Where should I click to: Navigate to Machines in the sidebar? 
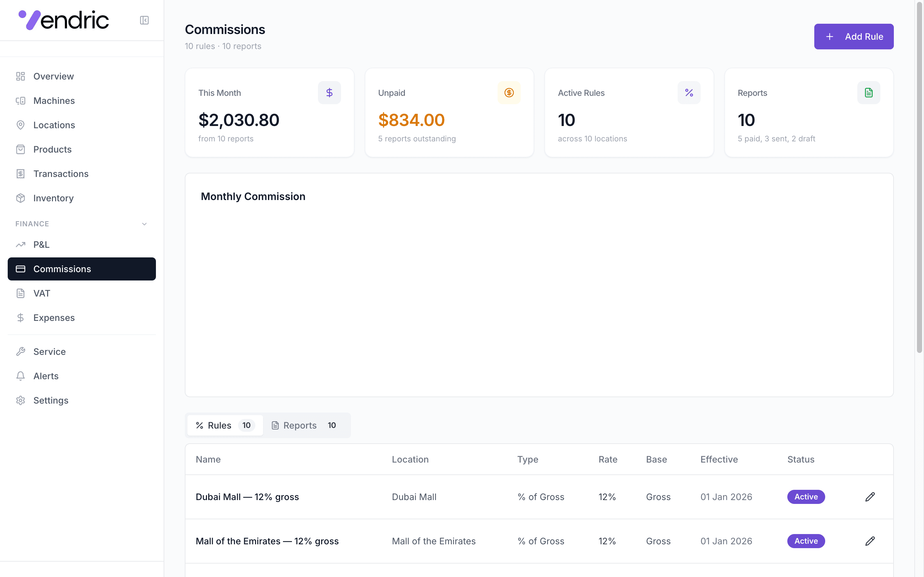tap(54, 101)
